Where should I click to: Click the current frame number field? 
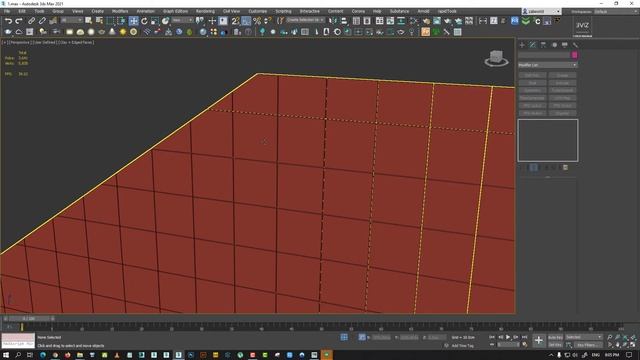point(508,345)
